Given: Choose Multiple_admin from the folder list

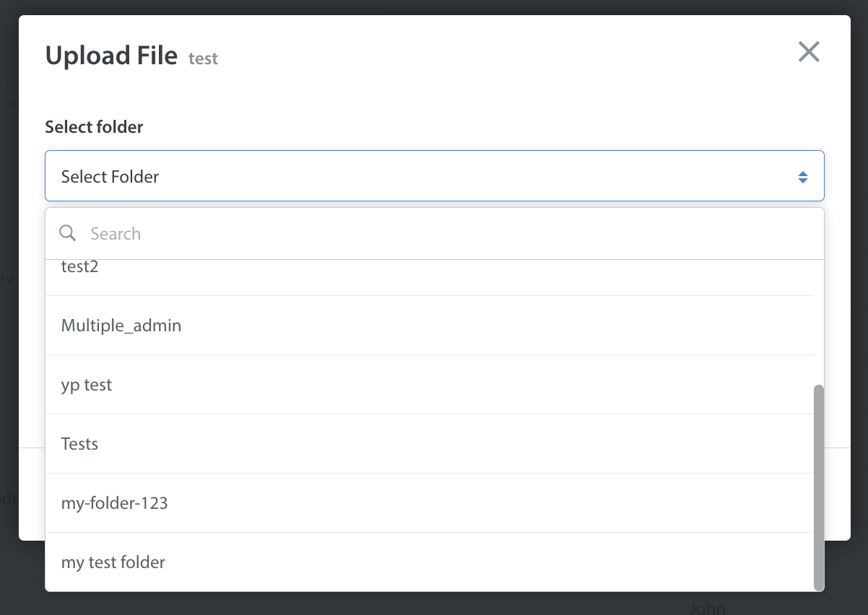Looking at the screenshot, I should (x=121, y=326).
